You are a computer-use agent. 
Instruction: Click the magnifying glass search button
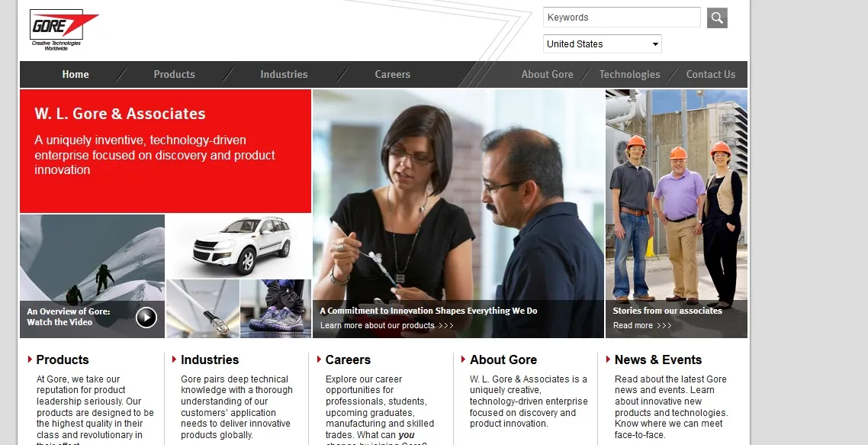tap(717, 18)
